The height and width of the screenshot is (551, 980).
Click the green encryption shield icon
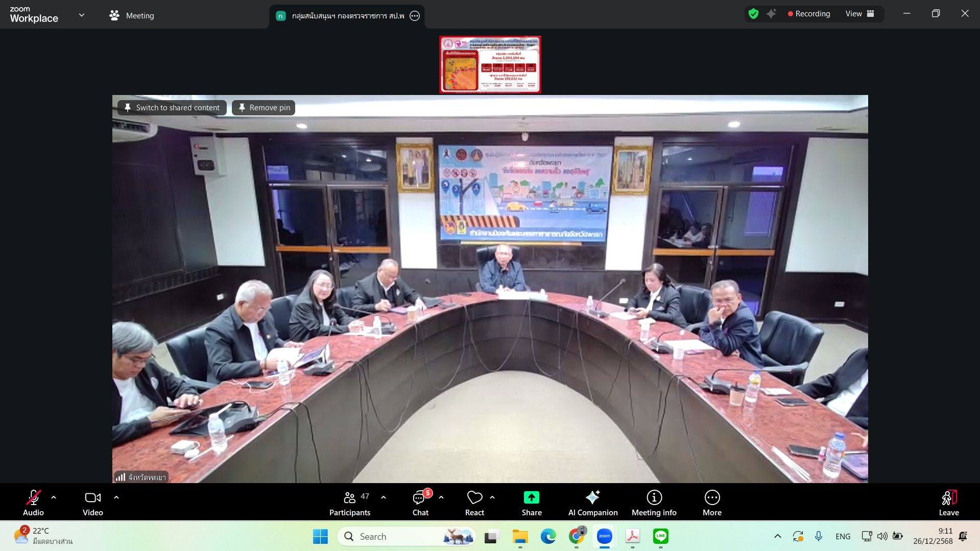click(x=753, y=14)
